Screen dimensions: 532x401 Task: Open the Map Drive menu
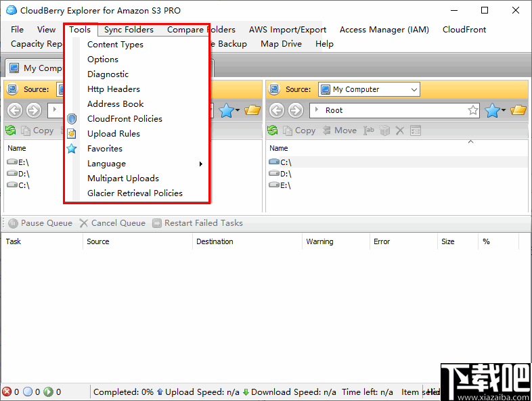pos(281,44)
